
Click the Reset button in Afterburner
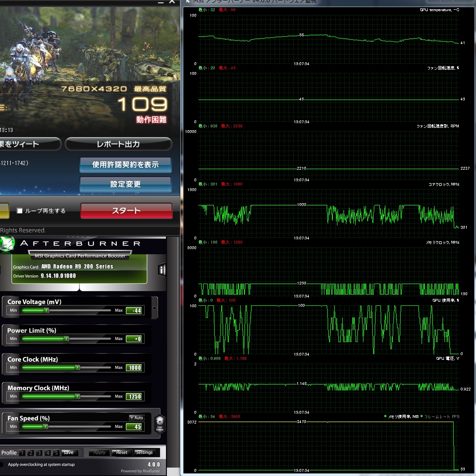[x=122, y=452]
